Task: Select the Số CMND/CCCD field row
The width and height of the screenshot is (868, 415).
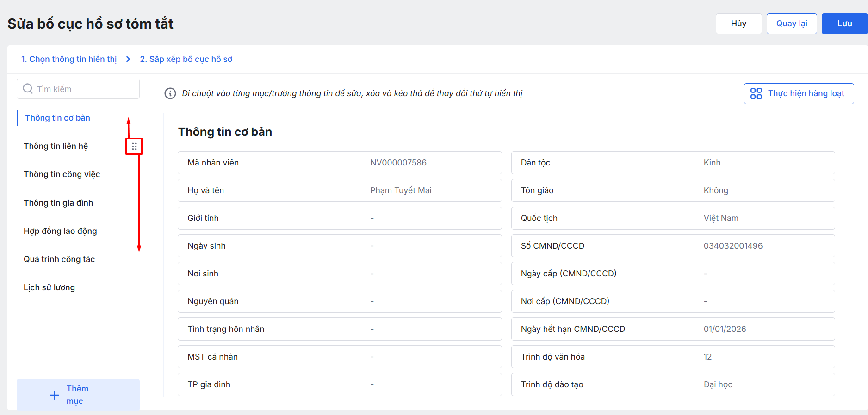Action: pyautogui.click(x=673, y=246)
